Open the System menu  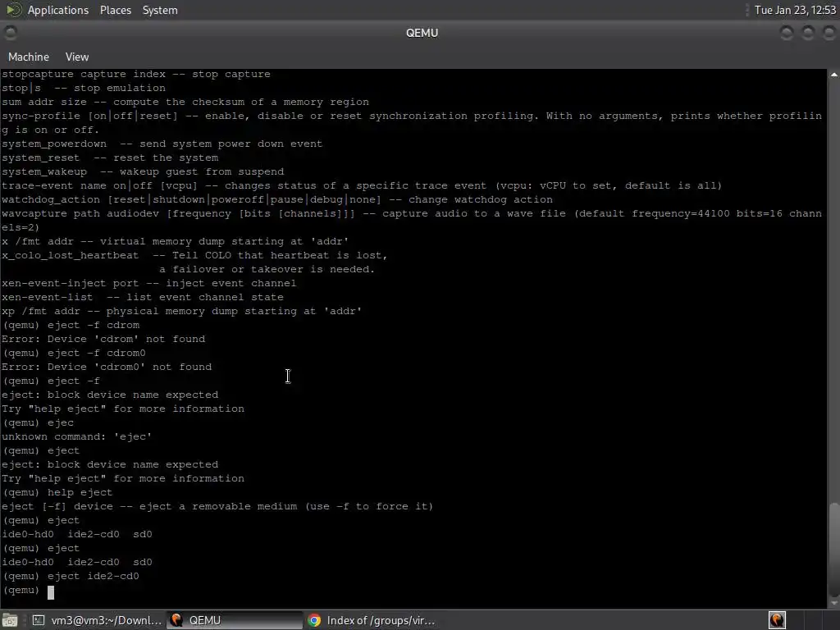(x=160, y=10)
